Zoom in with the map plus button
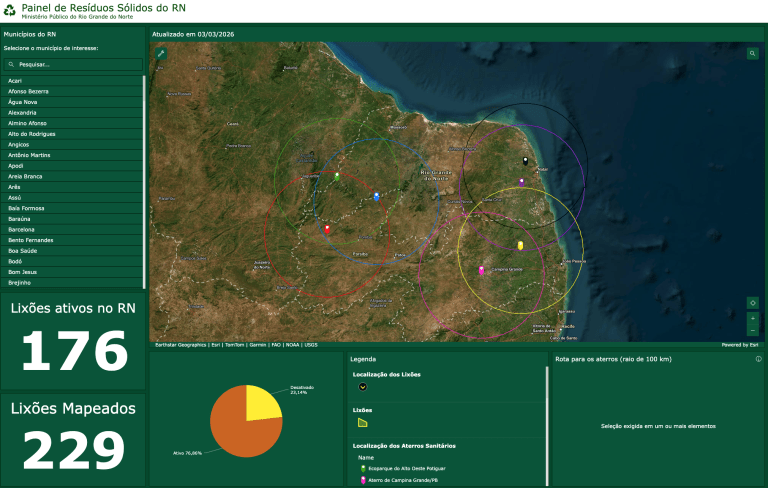Screen dimensions: 768x488 (x=752, y=318)
